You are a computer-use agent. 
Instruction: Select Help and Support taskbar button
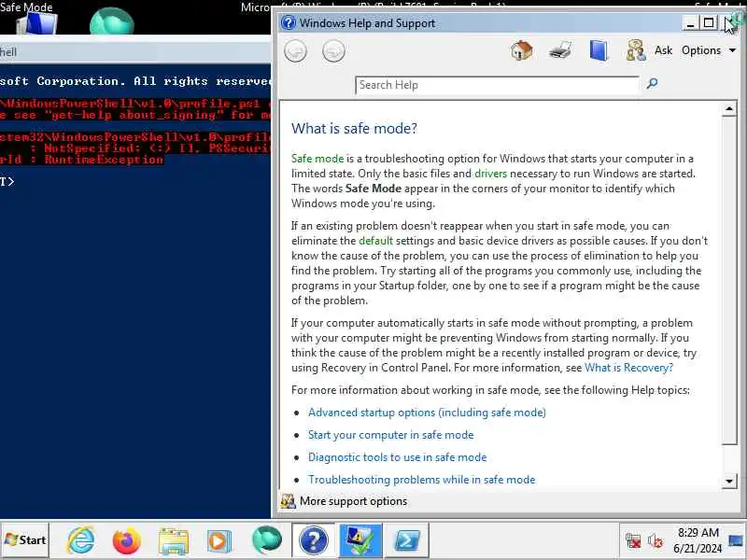[314, 540]
